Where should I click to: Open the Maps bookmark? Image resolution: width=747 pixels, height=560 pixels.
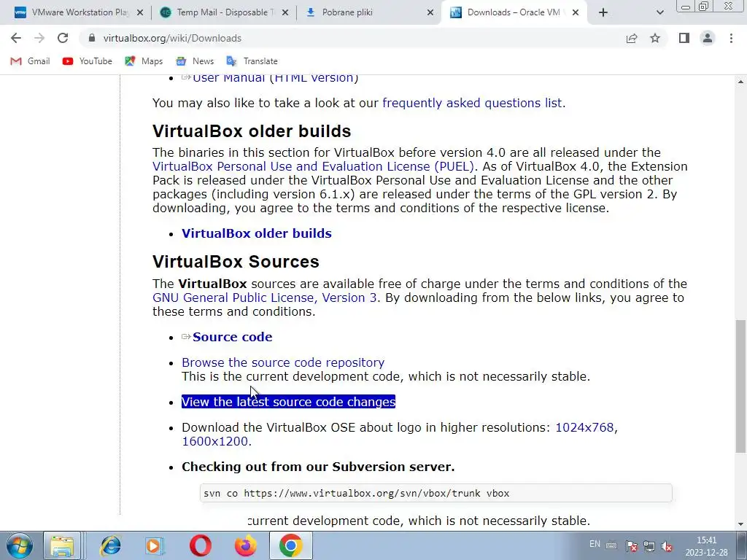pyautogui.click(x=144, y=61)
